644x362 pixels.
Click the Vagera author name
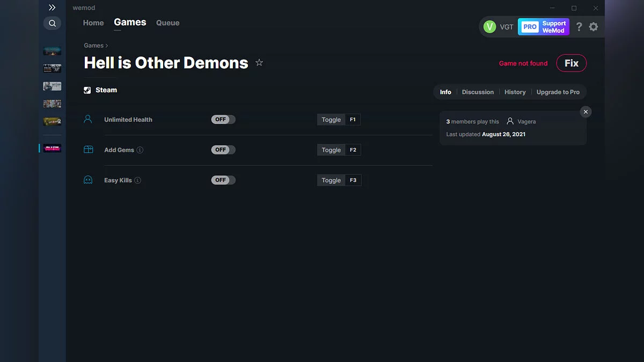526,122
